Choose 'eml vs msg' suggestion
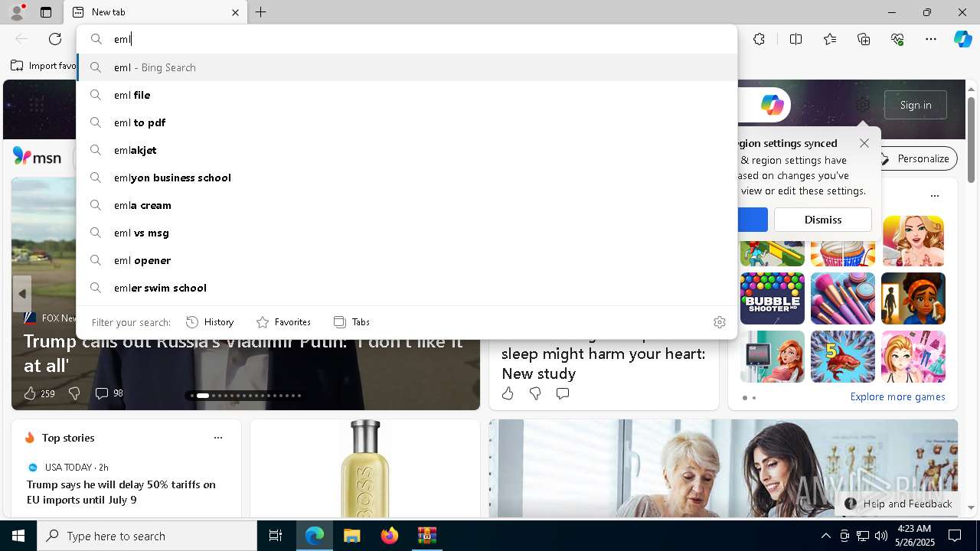 tap(407, 233)
